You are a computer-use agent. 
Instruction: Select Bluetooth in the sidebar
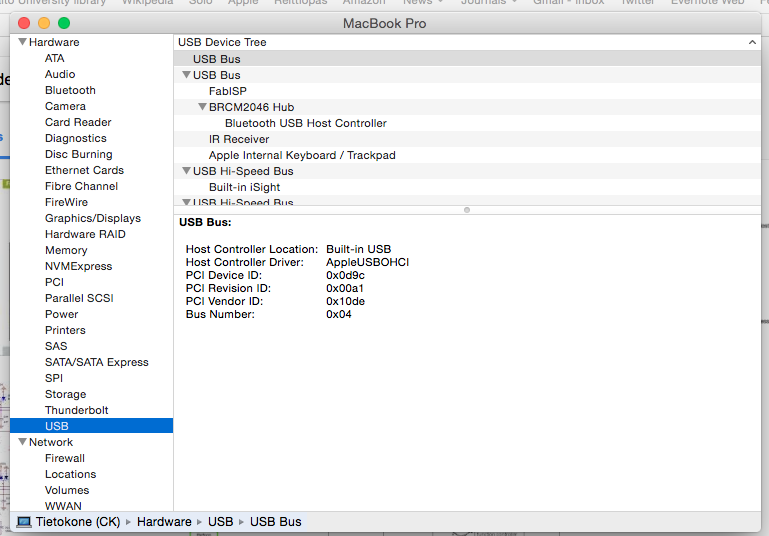pos(70,90)
